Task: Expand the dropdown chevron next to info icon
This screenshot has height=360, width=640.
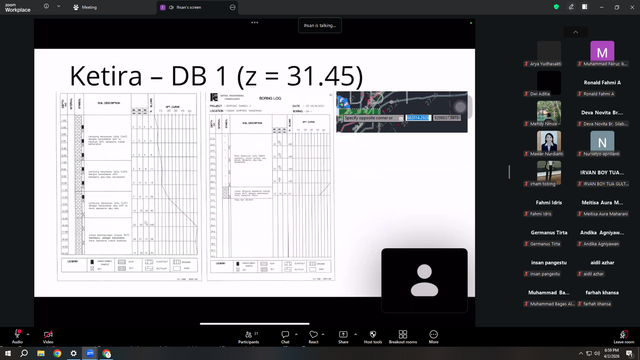Action: click(x=58, y=7)
